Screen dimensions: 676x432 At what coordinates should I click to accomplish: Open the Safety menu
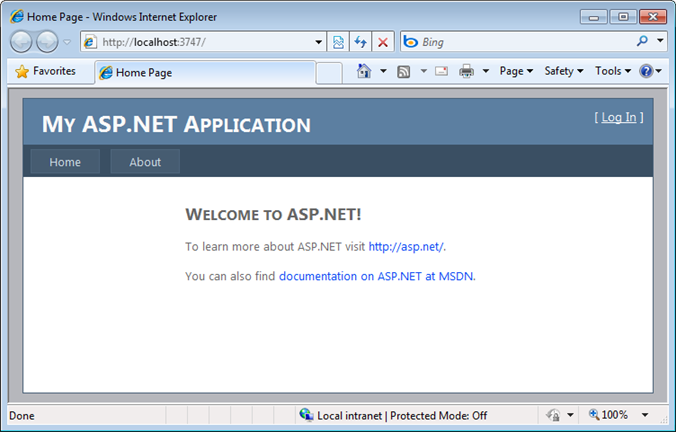563,71
